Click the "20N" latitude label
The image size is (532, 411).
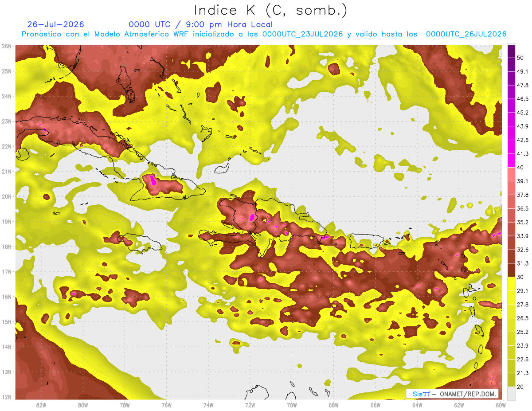point(7,196)
